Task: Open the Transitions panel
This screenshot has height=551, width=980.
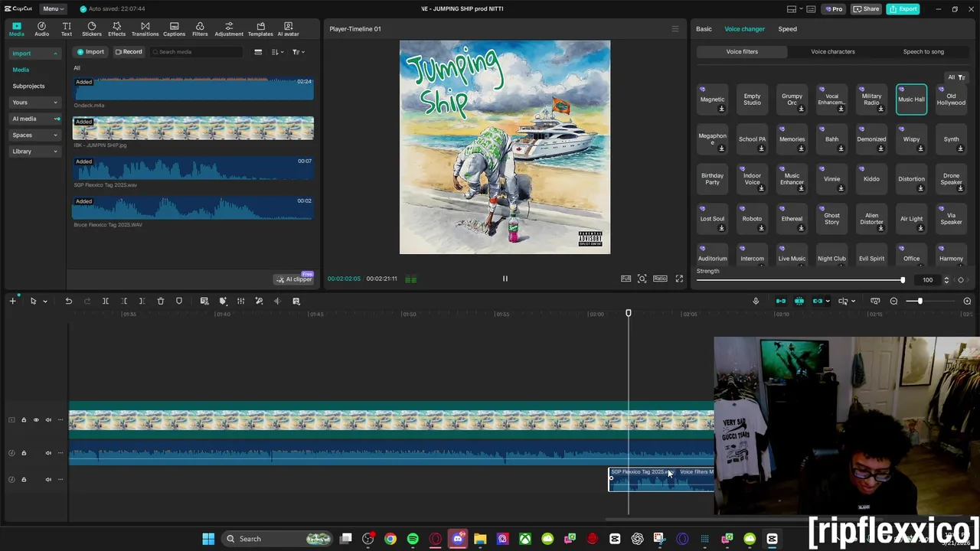Action: click(145, 29)
